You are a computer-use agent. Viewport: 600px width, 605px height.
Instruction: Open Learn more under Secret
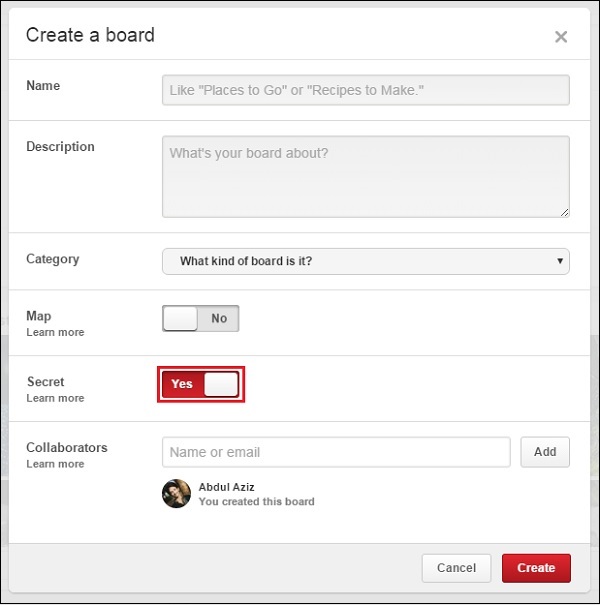(x=55, y=398)
